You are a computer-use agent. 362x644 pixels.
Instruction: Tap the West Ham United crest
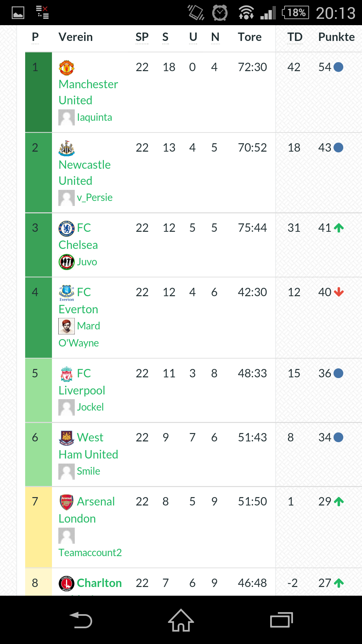click(x=66, y=438)
